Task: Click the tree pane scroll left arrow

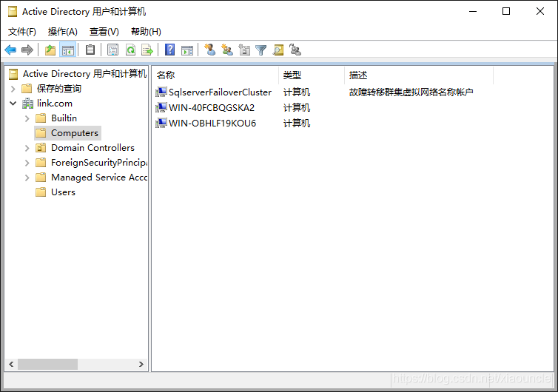Action: tap(11, 364)
